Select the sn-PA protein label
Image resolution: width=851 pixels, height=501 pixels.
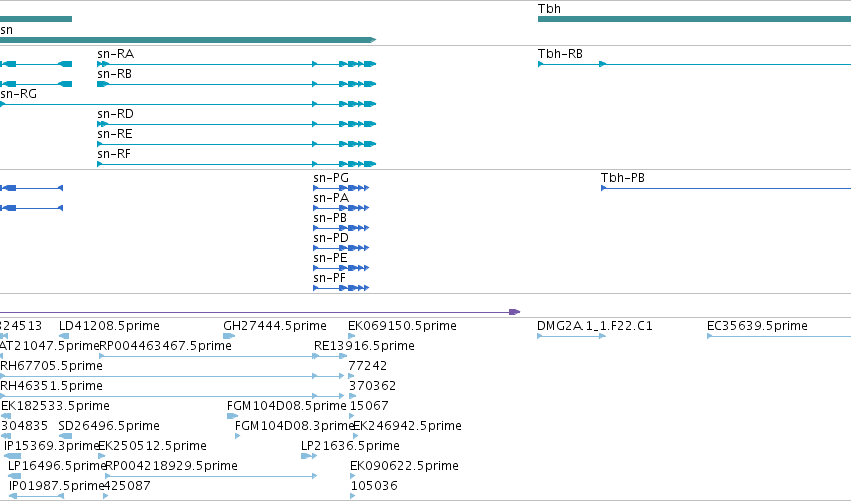pos(331,198)
